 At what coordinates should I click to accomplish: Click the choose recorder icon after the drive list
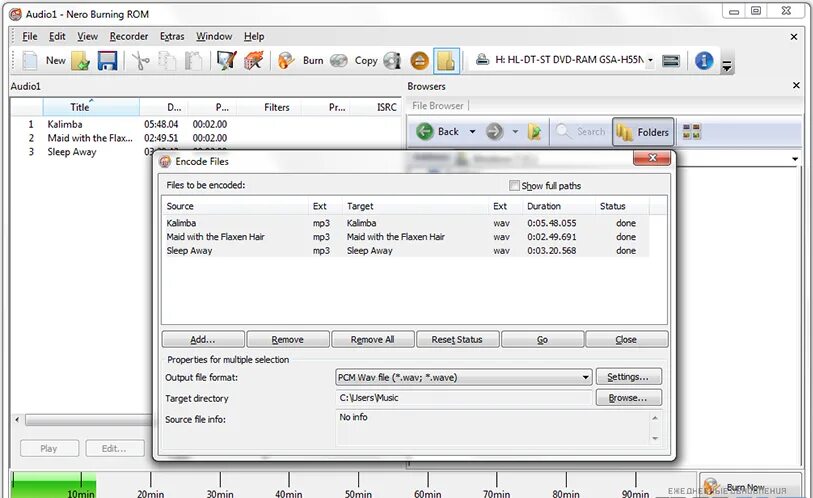pyautogui.click(x=671, y=61)
